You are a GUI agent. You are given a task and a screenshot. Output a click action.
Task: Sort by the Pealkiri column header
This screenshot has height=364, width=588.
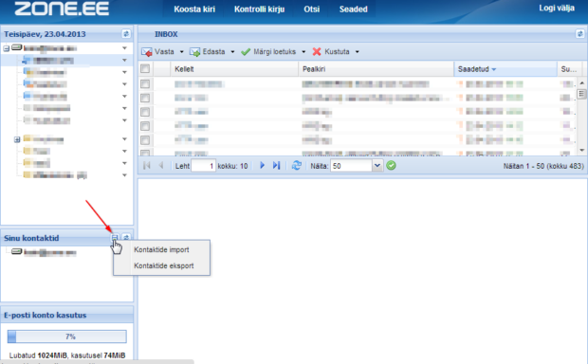pos(377,69)
